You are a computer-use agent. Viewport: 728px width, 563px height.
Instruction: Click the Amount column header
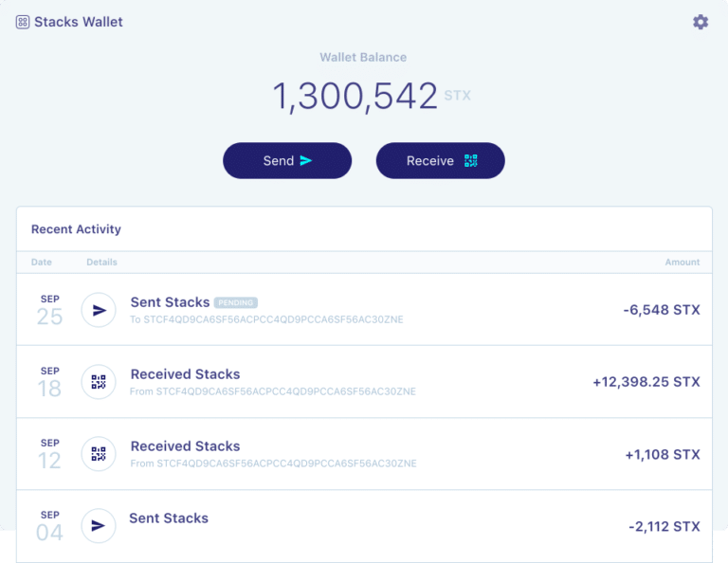coord(682,262)
